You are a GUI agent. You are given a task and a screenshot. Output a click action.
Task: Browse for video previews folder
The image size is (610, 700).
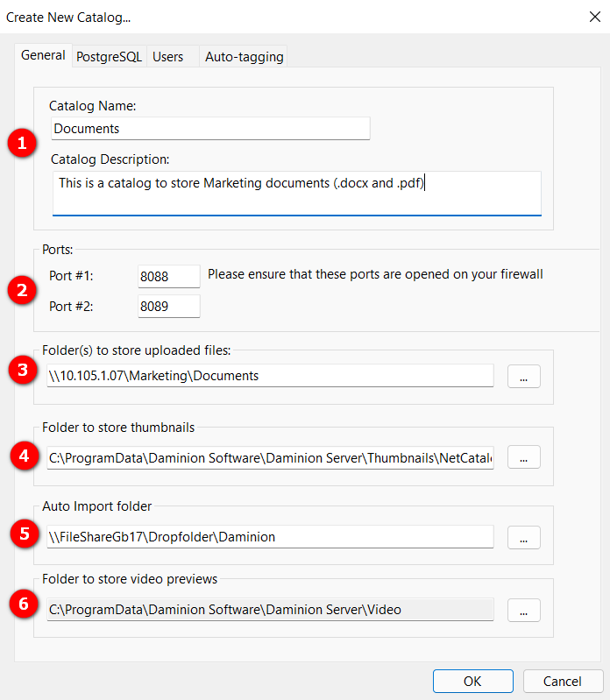[523, 610]
